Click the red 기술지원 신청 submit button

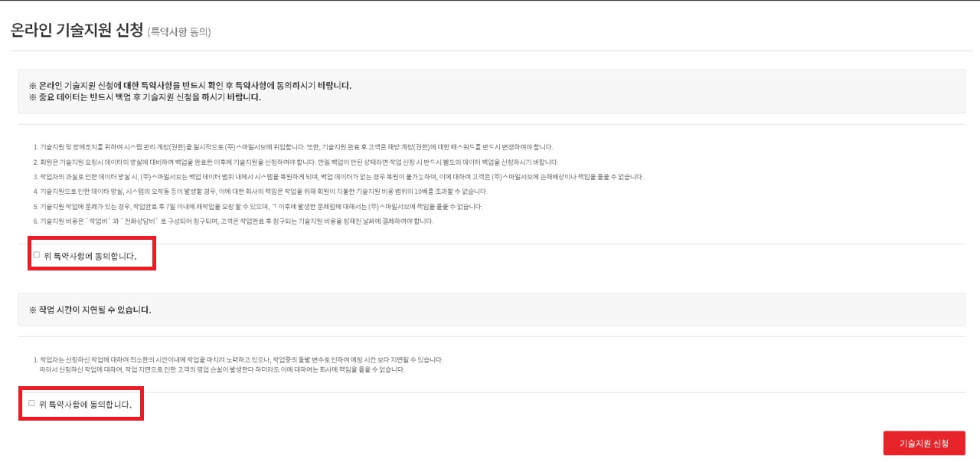click(923, 444)
